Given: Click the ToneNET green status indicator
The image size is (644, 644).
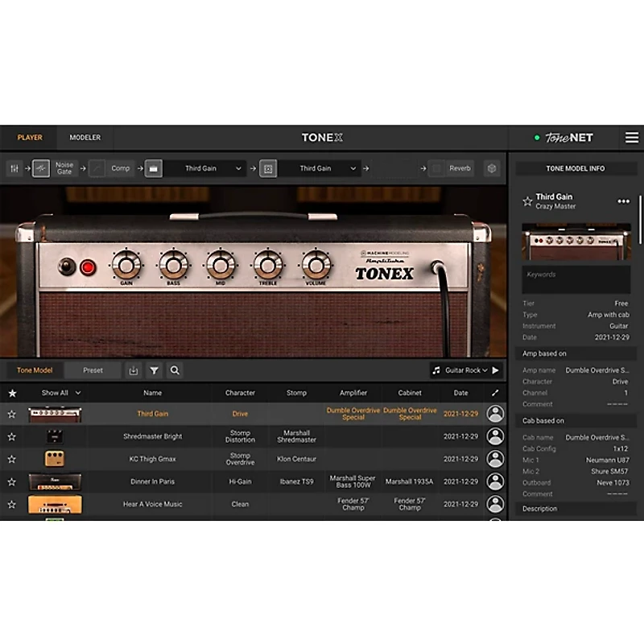Looking at the screenshot, I should click(x=537, y=138).
